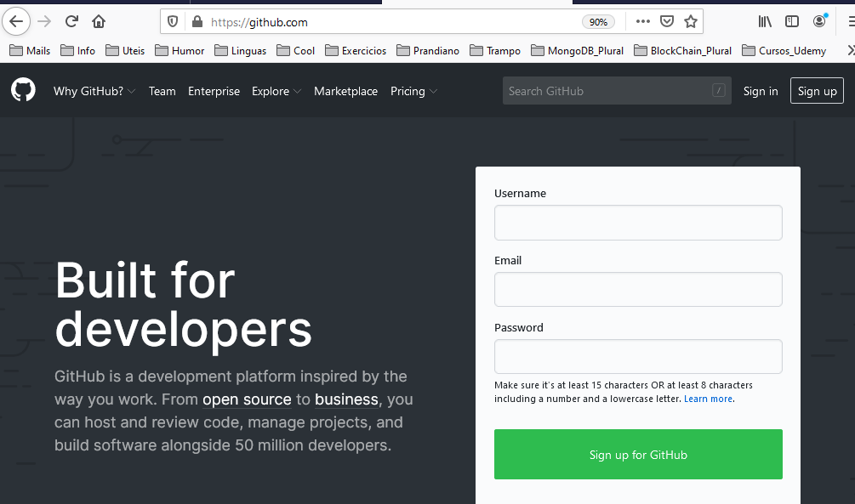Click the GitHub Octocat logo

pyautogui.click(x=24, y=90)
